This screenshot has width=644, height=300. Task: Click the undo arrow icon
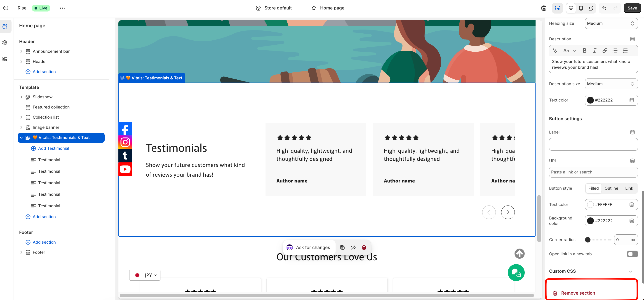click(604, 8)
